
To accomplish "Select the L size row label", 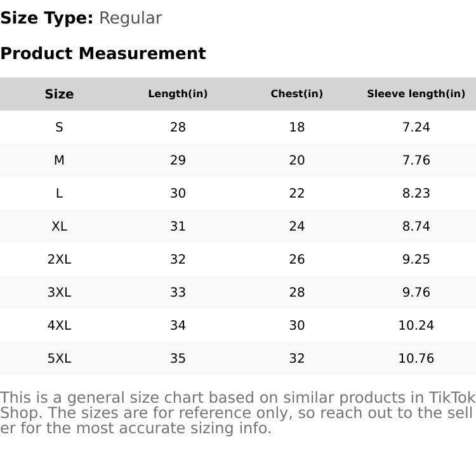I will coord(59,193).
